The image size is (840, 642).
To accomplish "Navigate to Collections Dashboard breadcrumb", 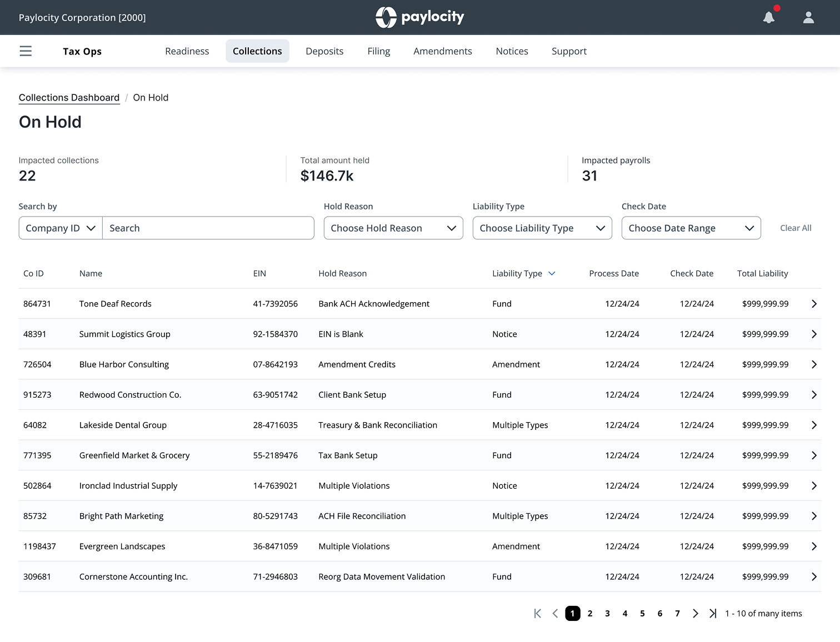I will point(69,98).
